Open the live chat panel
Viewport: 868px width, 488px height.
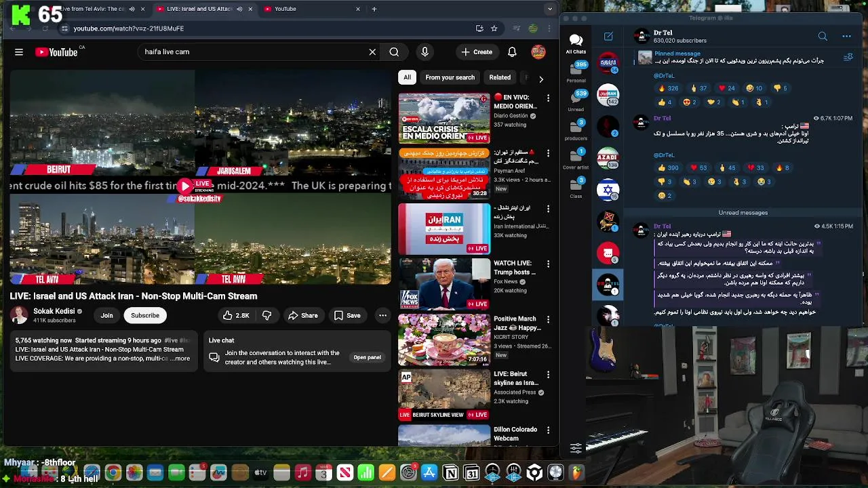(x=367, y=357)
